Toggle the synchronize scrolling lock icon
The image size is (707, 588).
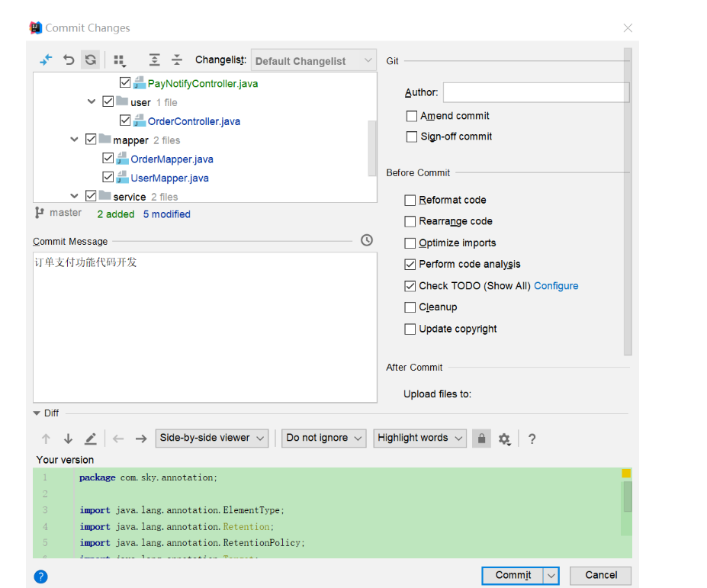point(481,439)
